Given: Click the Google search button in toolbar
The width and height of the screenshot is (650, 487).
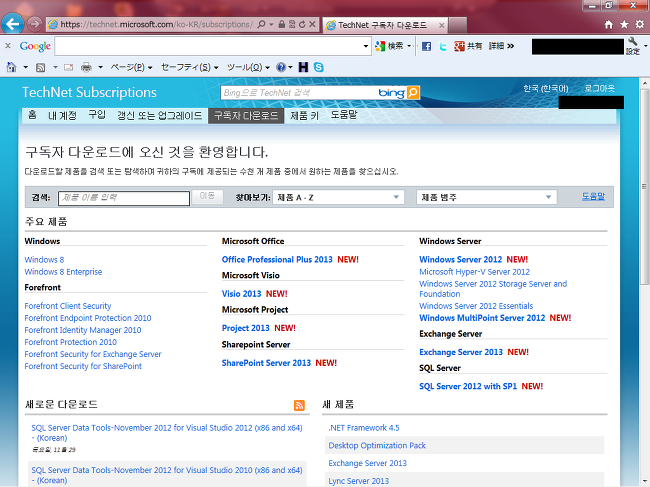Looking at the screenshot, I should coord(391,46).
